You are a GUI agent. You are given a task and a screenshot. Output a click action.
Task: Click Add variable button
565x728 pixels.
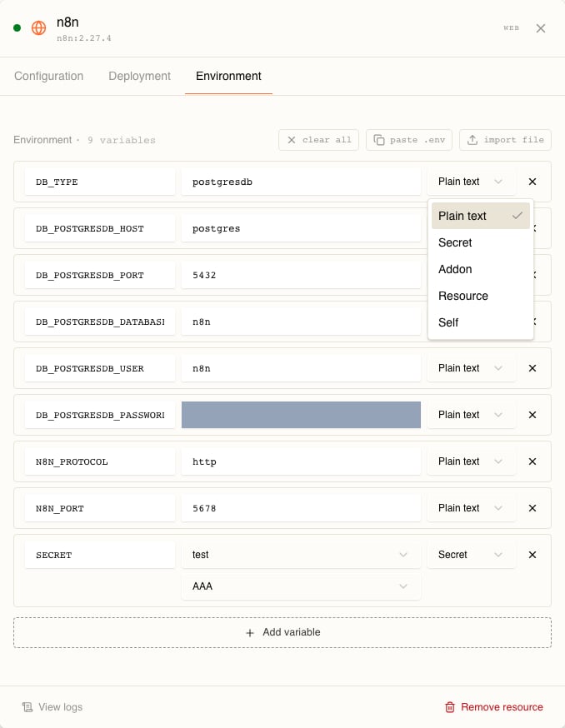pyautogui.click(x=282, y=632)
